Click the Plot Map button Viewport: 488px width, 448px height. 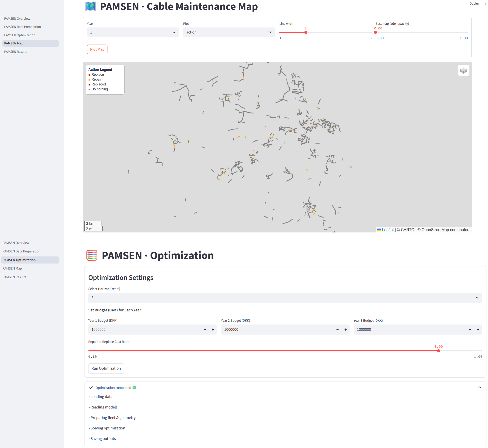point(97,50)
